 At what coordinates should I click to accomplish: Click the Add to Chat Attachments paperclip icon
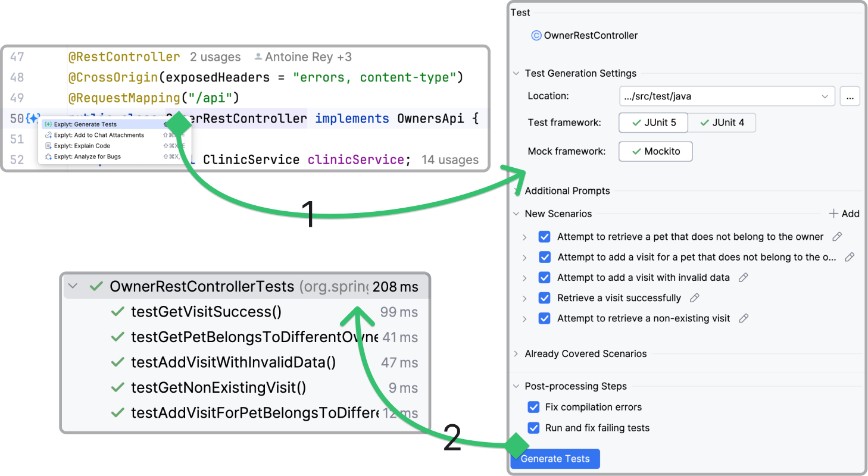[48, 135]
